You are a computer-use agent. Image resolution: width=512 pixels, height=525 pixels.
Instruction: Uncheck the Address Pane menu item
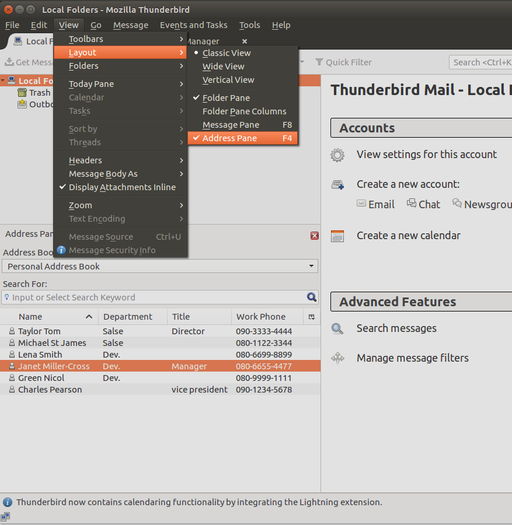(243, 138)
